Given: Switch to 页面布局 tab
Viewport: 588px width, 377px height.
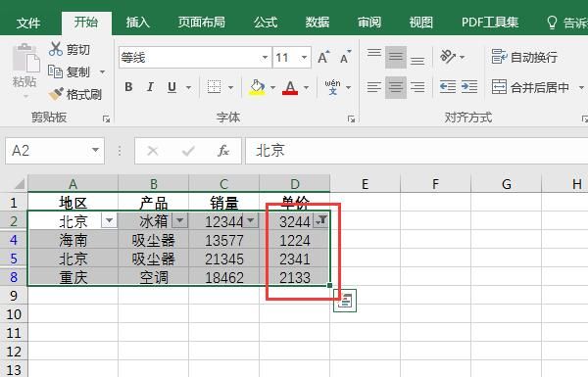Looking at the screenshot, I should click(x=201, y=23).
